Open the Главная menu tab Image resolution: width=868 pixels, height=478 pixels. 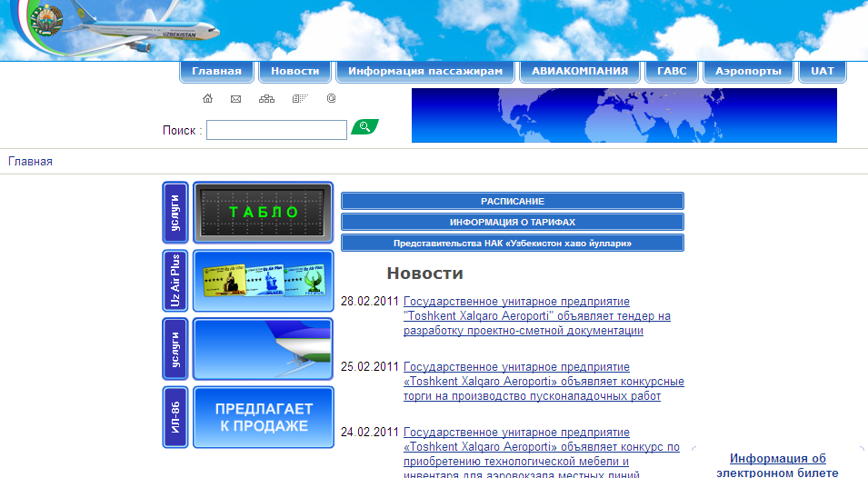[x=216, y=72]
